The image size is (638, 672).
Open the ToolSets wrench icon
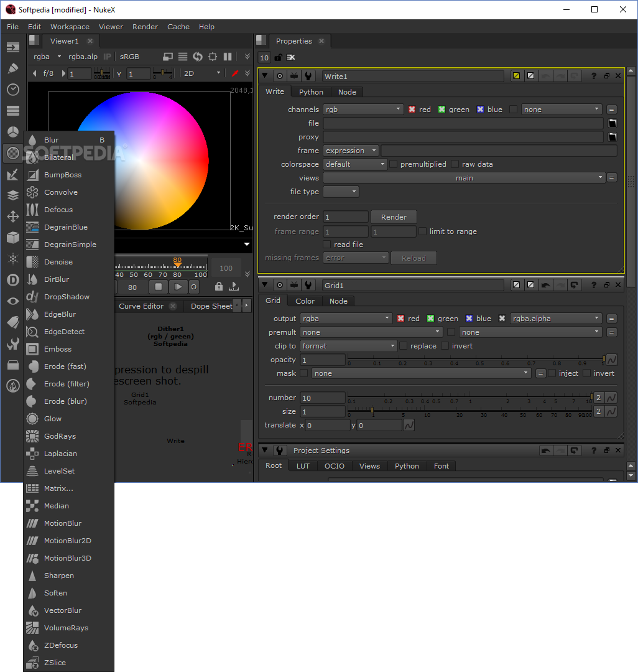click(x=13, y=343)
